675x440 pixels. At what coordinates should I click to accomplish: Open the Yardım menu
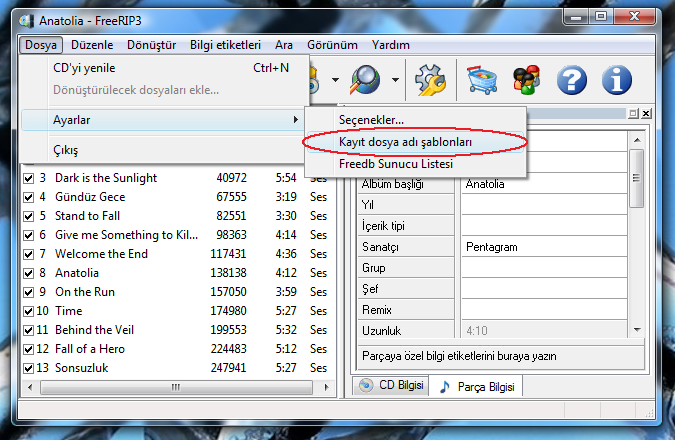390,45
